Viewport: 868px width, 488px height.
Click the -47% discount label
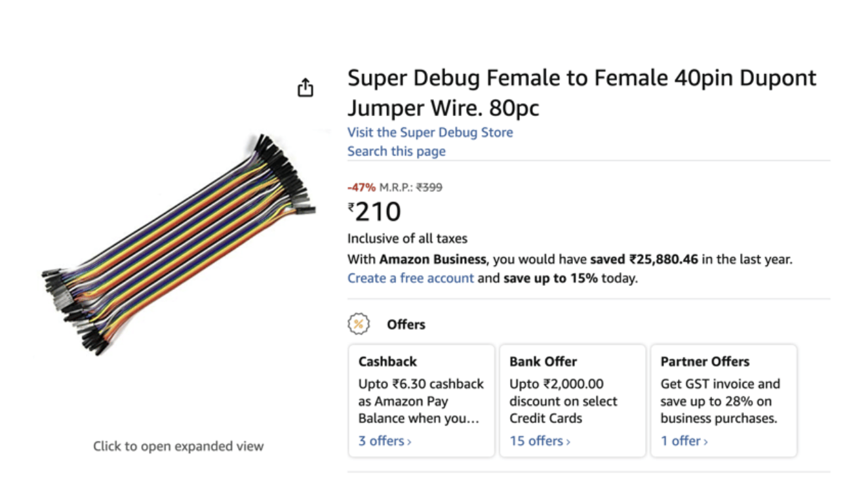362,188
